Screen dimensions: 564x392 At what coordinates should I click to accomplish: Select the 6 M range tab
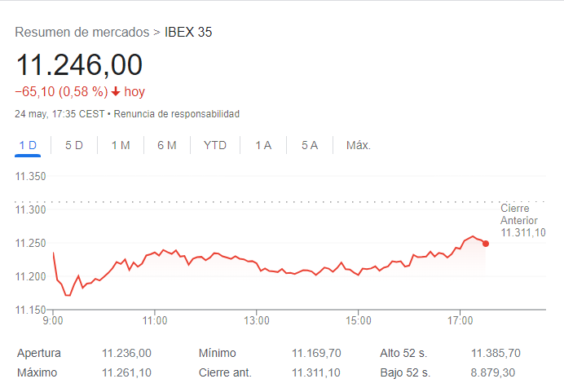[x=167, y=145]
